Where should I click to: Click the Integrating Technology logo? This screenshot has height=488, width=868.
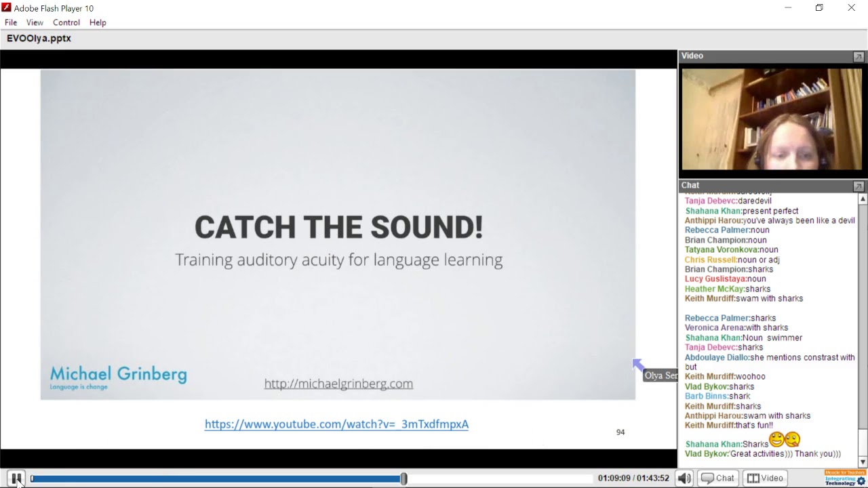845,478
